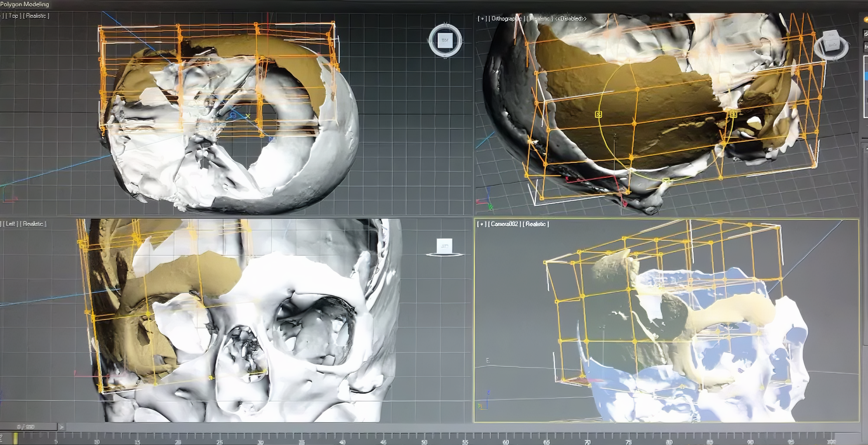Screen dimensions: 868x445
Task: Click the ViewCube in the Top viewport
Action: tap(445, 40)
